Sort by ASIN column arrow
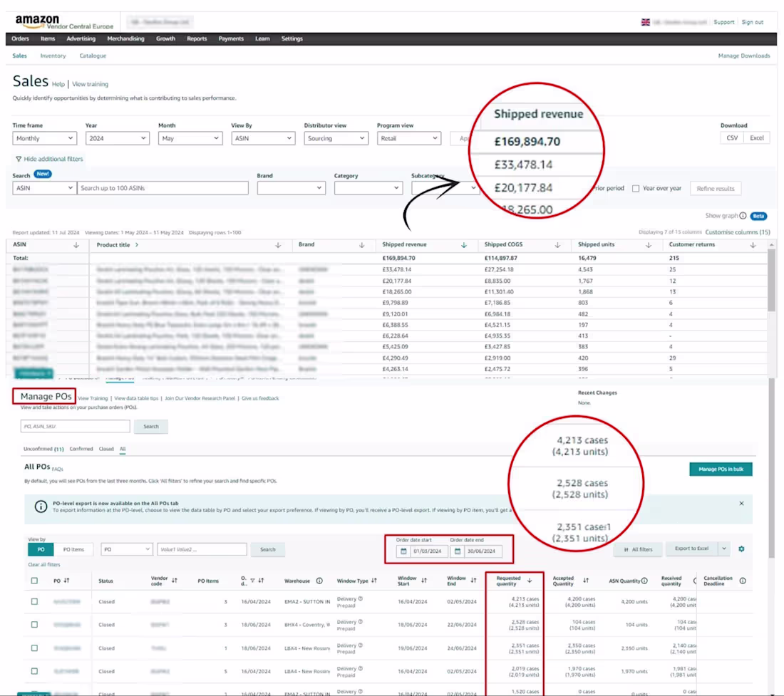The image size is (784, 696). pyautogui.click(x=76, y=245)
